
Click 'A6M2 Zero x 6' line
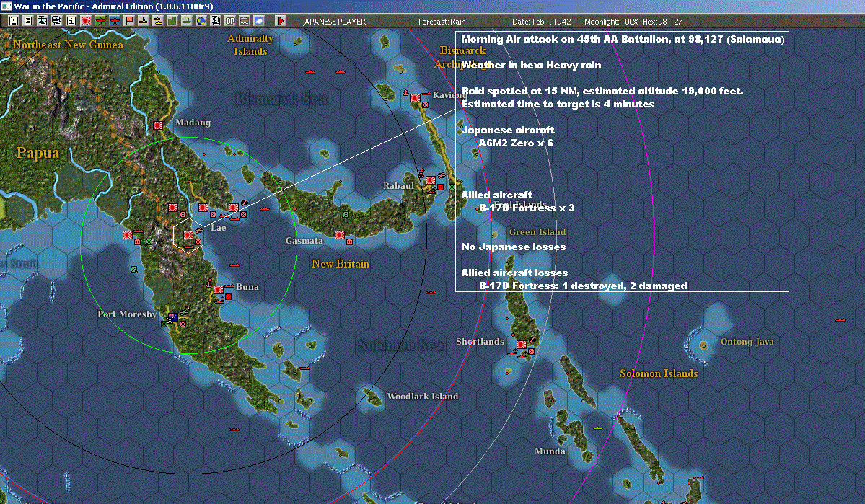[516, 143]
